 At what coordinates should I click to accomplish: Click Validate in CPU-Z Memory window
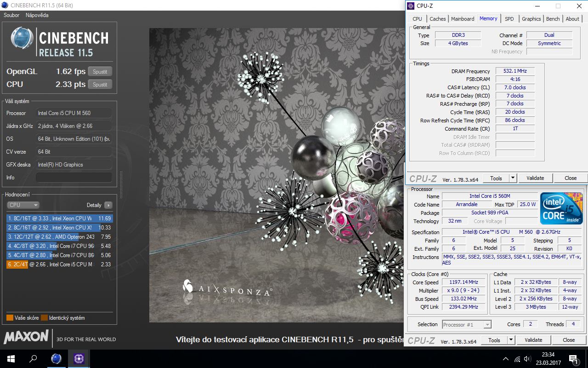click(x=535, y=178)
